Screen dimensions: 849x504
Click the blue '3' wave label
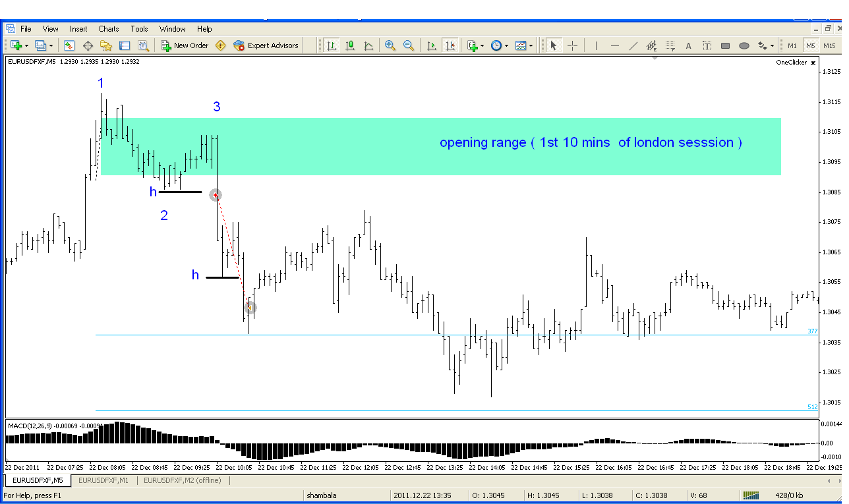click(x=216, y=106)
